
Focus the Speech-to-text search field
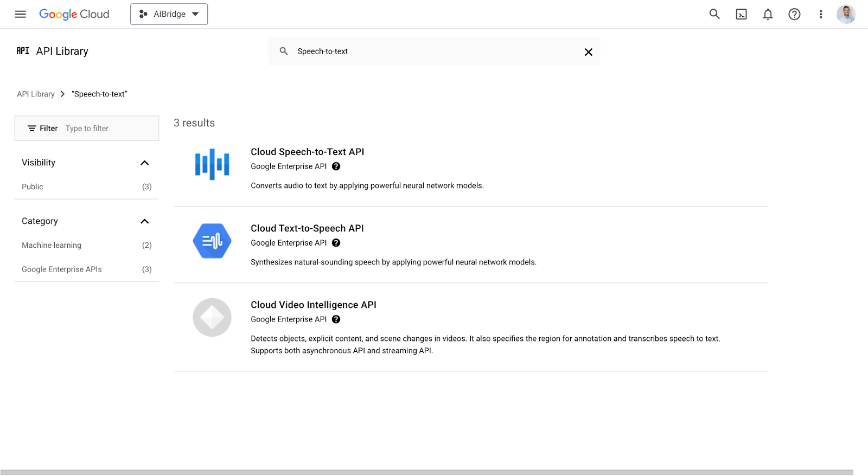coord(434,52)
